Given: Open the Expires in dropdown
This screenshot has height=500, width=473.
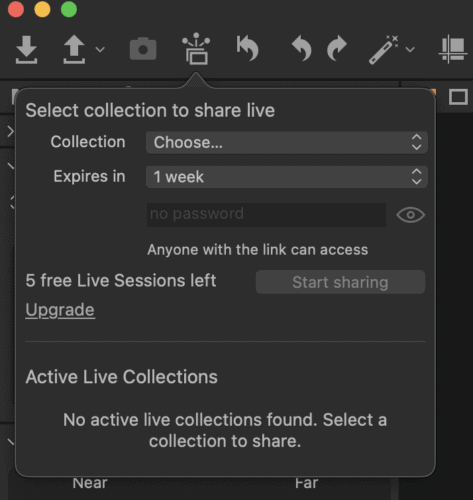Looking at the screenshot, I should coord(287,177).
